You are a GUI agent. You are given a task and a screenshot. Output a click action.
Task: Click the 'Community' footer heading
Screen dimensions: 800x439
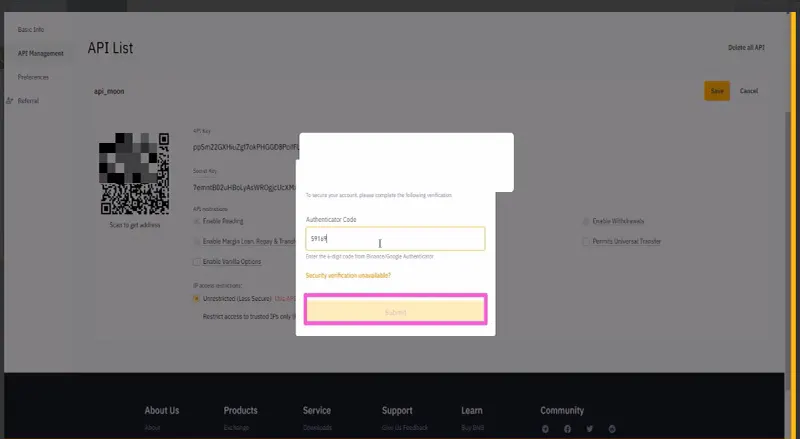(562, 410)
